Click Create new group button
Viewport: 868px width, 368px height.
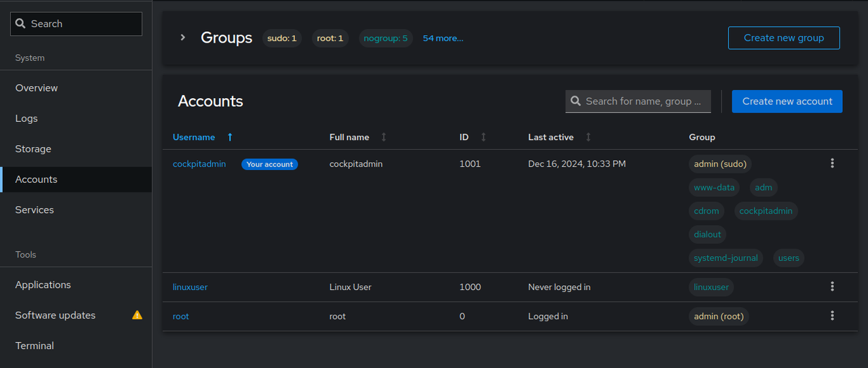784,38
